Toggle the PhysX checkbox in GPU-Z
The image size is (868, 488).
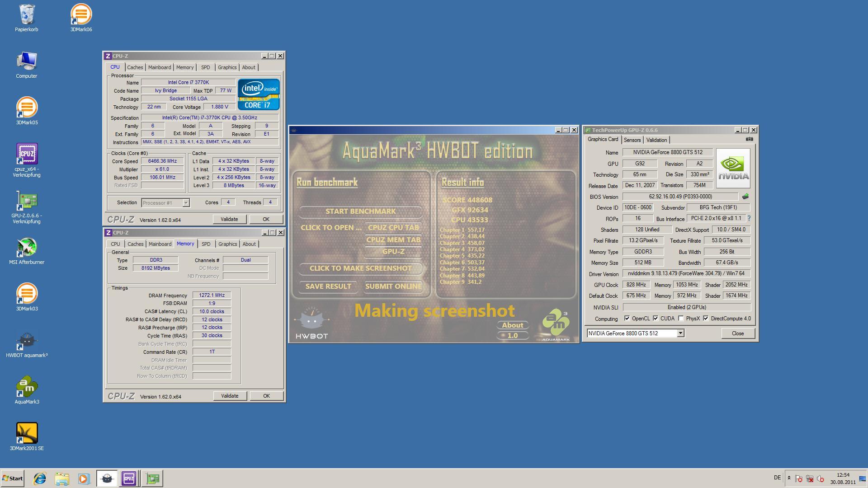(x=681, y=319)
